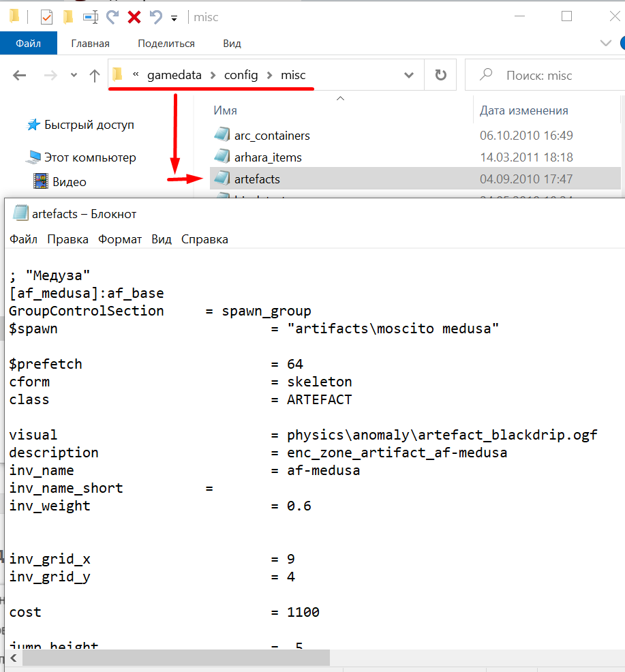Open Notepad's Правка menu
Image resolution: width=625 pixels, height=672 pixels.
(x=67, y=239)
